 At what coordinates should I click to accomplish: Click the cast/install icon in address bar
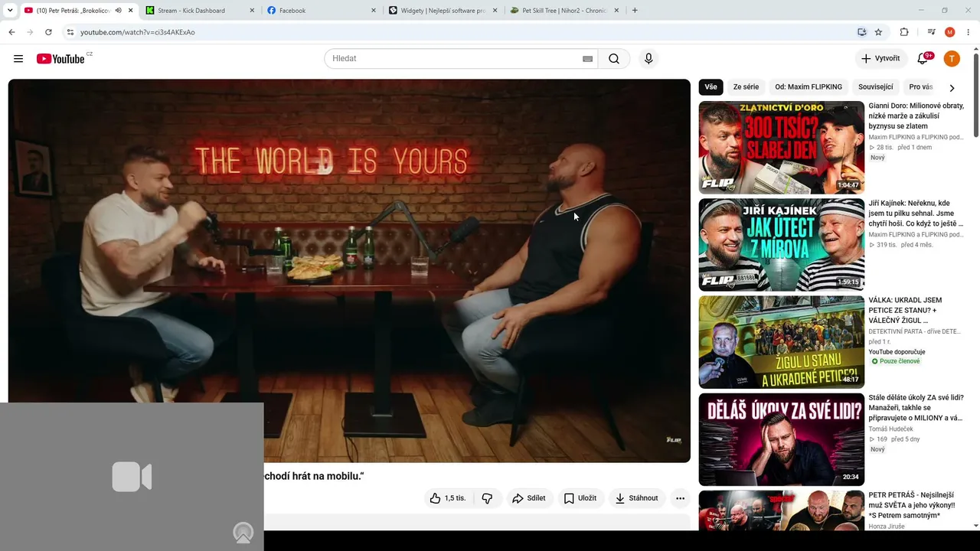(861, 32)
